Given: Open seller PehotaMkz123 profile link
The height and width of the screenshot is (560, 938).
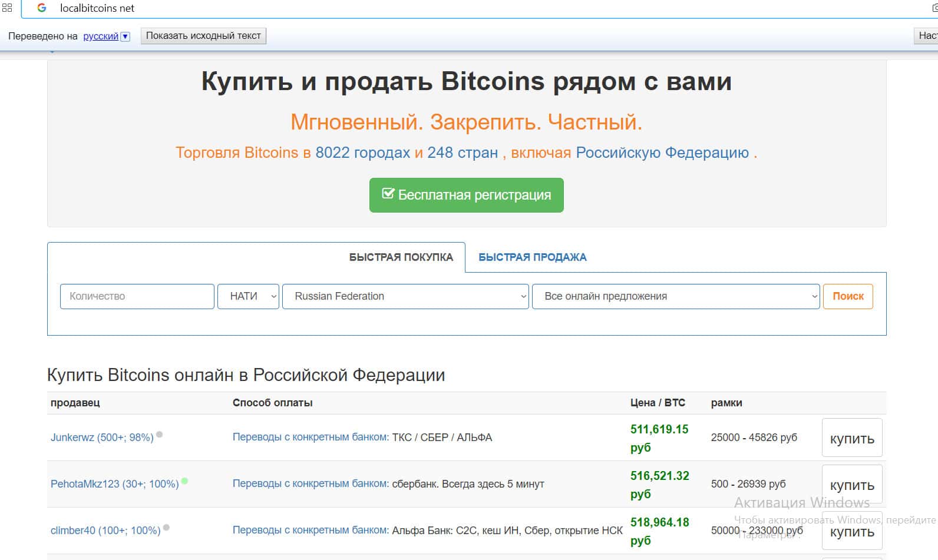Looking at the screenshot, I should click(114, 484).
